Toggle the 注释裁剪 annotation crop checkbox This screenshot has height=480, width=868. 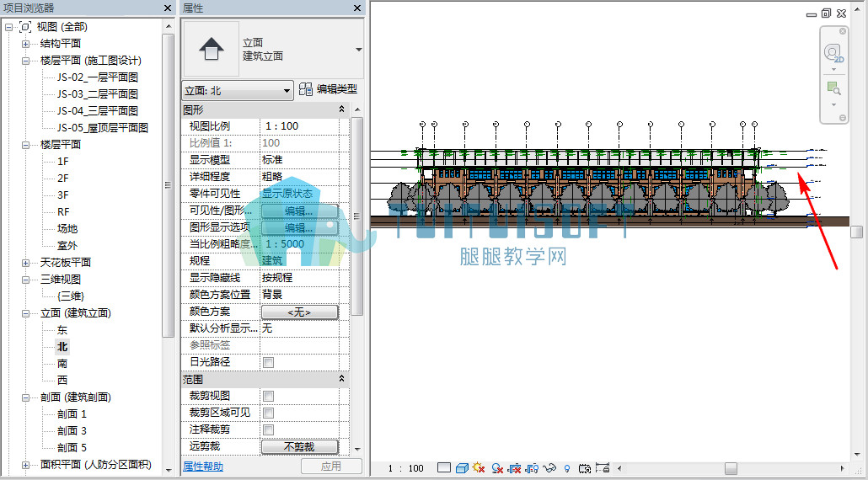click(269, 429)
